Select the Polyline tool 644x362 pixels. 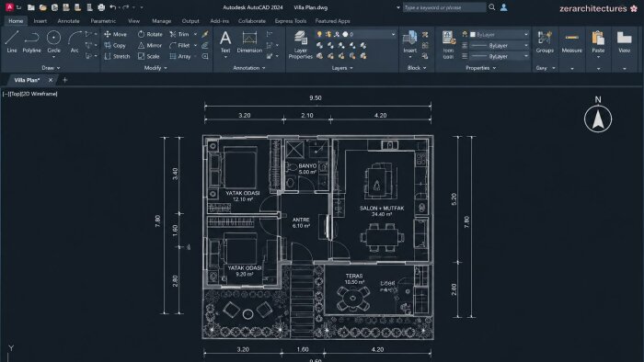(31, 41)
